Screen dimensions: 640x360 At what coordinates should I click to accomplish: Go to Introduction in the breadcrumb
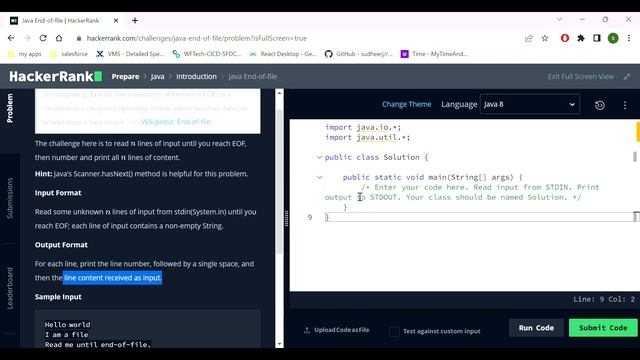click(196, 76)
